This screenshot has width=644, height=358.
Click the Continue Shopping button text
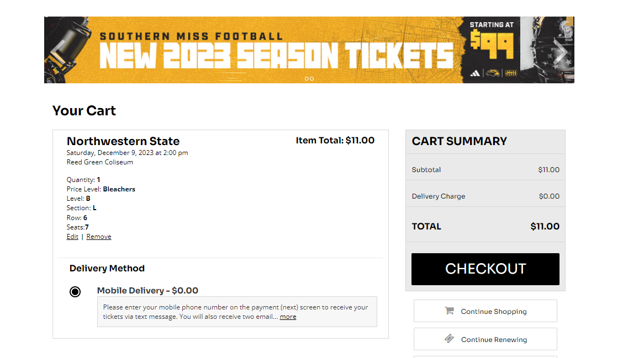point(494,312)
